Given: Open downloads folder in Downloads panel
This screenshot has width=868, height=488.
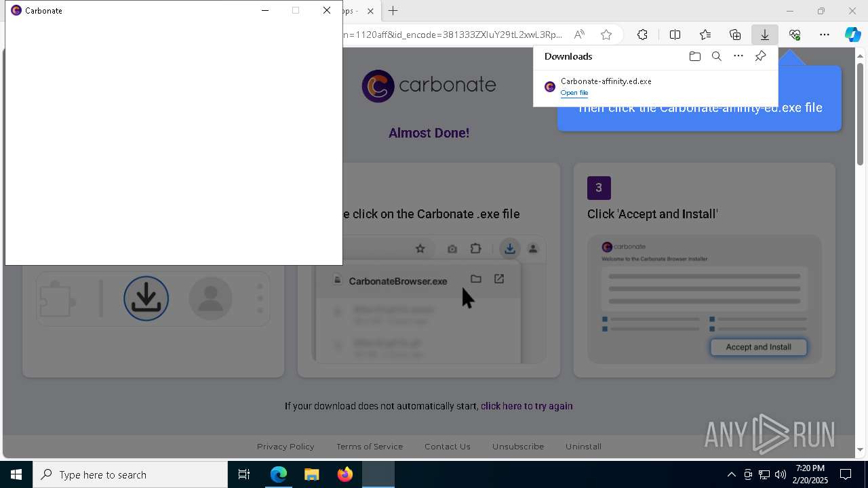Looking at the screenshot, I should pos(694,56).
